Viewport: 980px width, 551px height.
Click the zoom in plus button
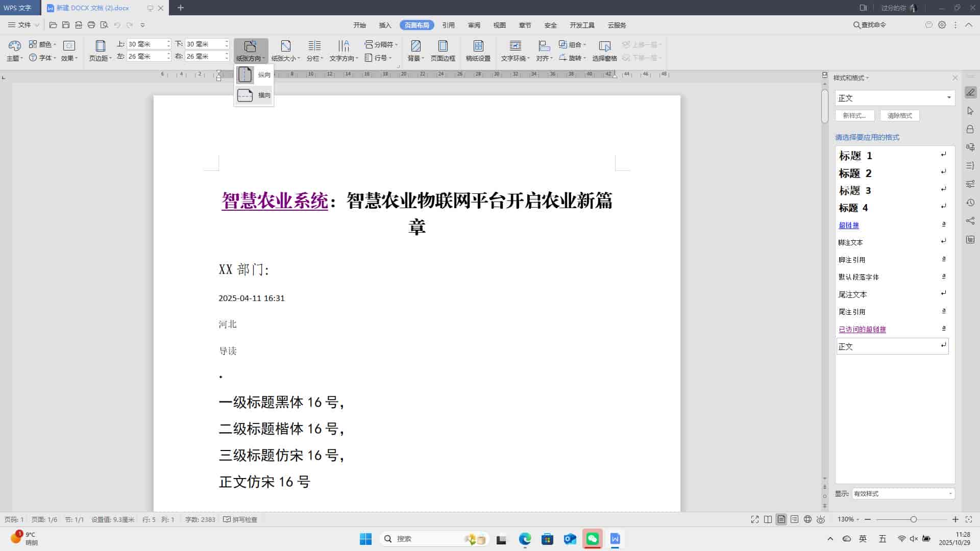(955, 519)
